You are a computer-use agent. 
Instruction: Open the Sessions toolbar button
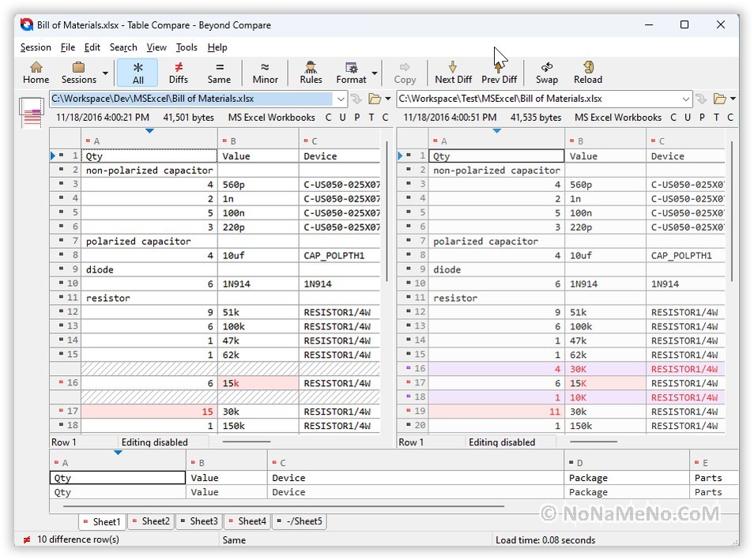point(78,72)
